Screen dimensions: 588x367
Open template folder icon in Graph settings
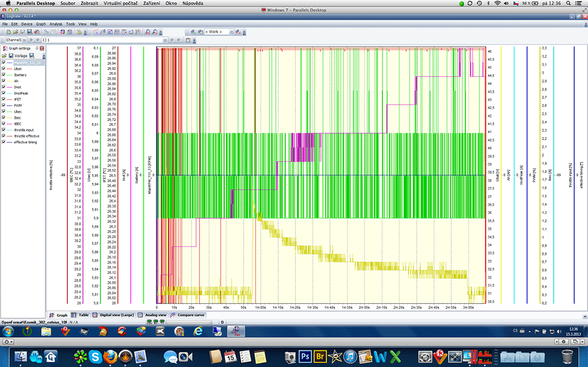(x=5, y=56)
